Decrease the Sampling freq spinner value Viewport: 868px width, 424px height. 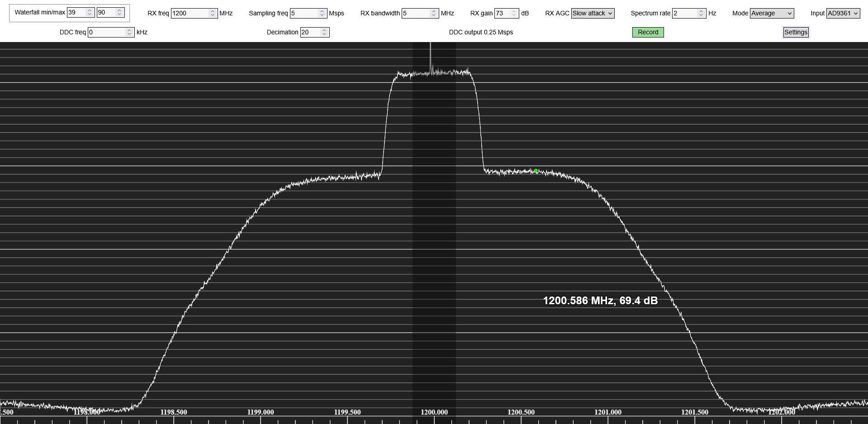pos(322,15)
